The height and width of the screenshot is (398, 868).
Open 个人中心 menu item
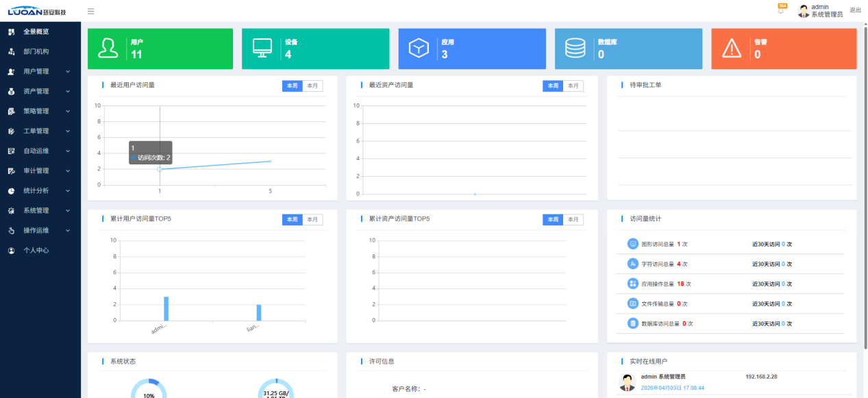click(x=40, y=251)
